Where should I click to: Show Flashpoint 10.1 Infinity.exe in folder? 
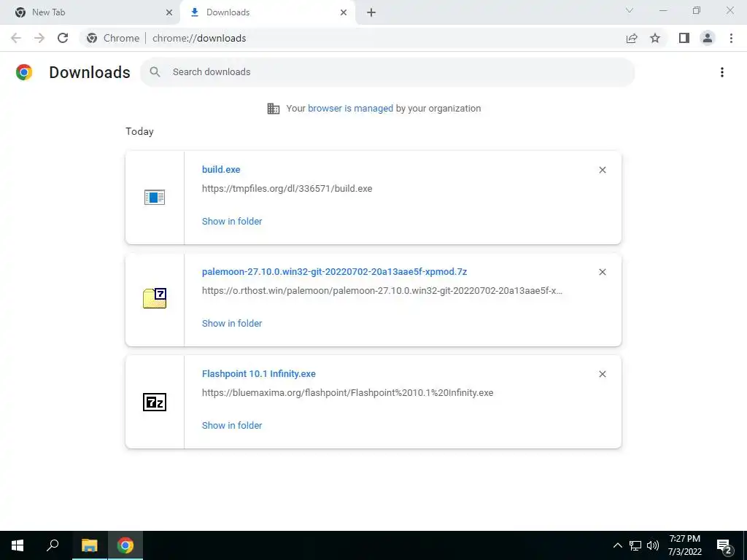pos(232,426)
